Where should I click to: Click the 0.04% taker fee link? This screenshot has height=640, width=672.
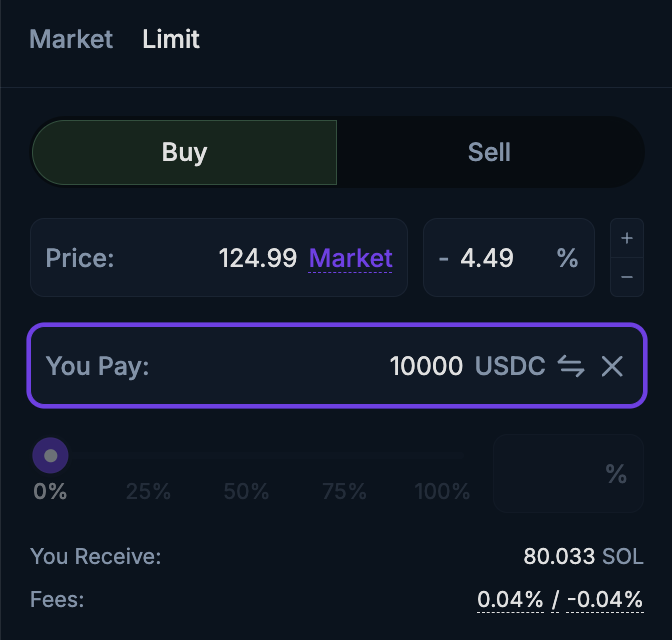pyautogui.click(x=510, y=599)
